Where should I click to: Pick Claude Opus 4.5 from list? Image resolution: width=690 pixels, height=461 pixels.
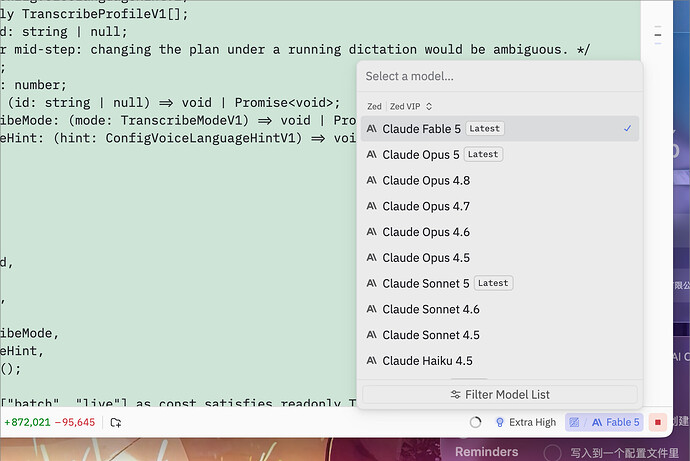[499, 257]
